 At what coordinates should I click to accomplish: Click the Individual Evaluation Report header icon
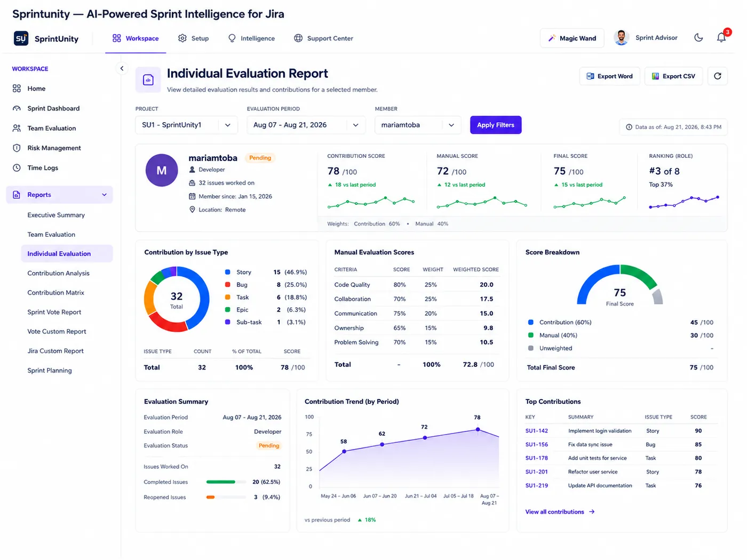pyautogui.click(x=148, y=80)
